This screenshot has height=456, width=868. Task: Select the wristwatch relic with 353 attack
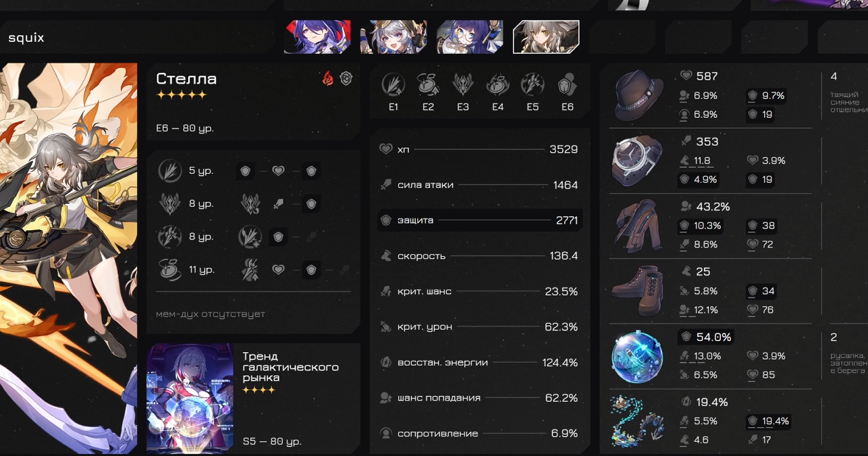point(638,161)
